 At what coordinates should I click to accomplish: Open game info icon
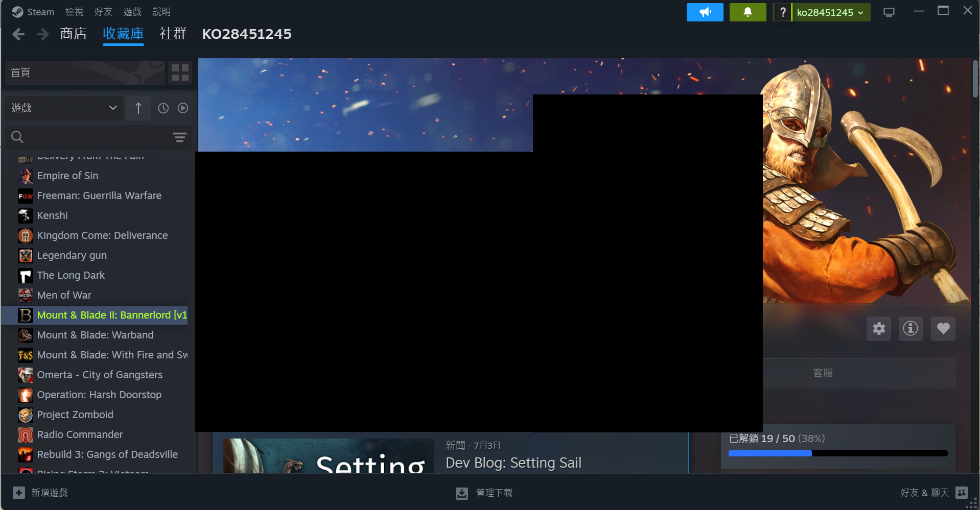911,328
